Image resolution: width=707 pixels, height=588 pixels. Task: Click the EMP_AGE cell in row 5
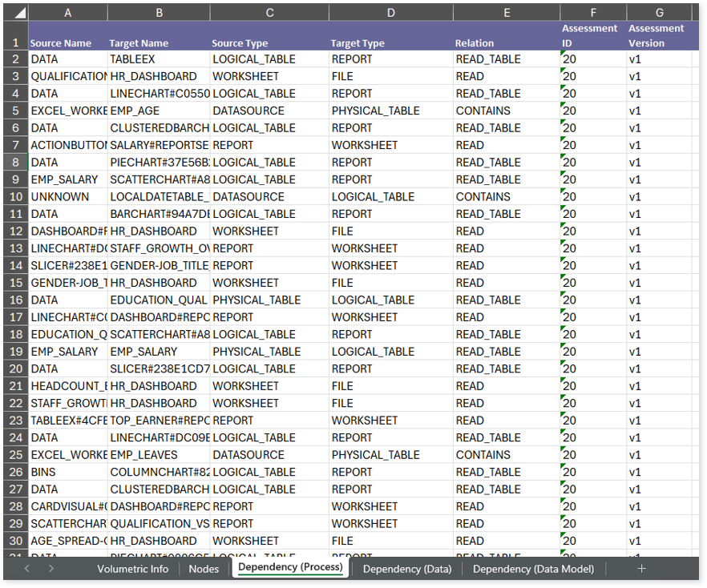click(158, 111)
